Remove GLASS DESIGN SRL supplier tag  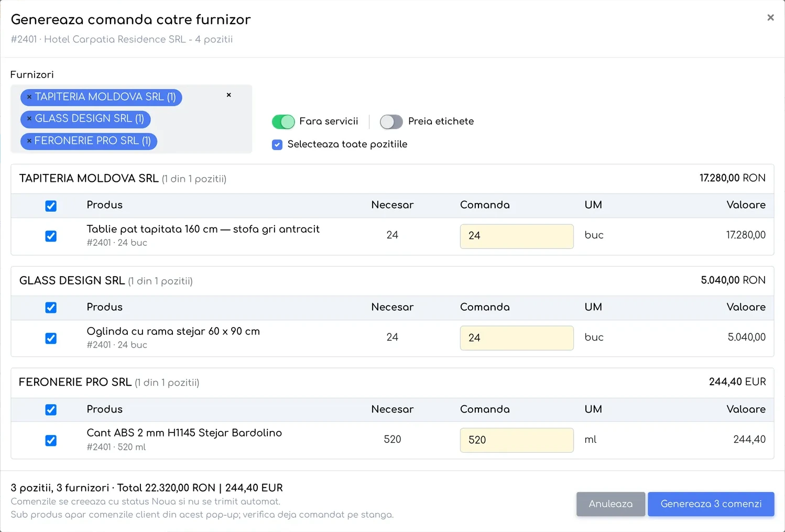point(29,119)
